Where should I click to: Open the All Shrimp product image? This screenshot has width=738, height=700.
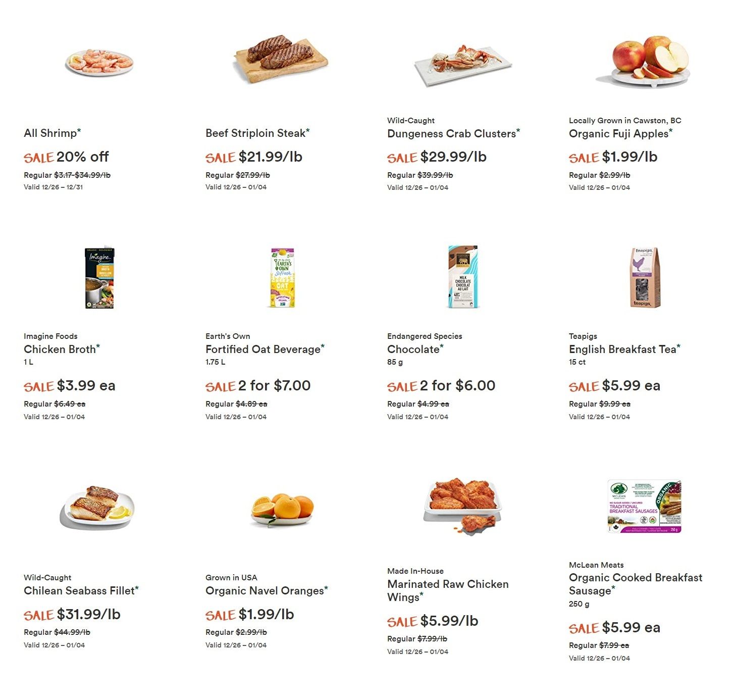[x=99, y=63]
